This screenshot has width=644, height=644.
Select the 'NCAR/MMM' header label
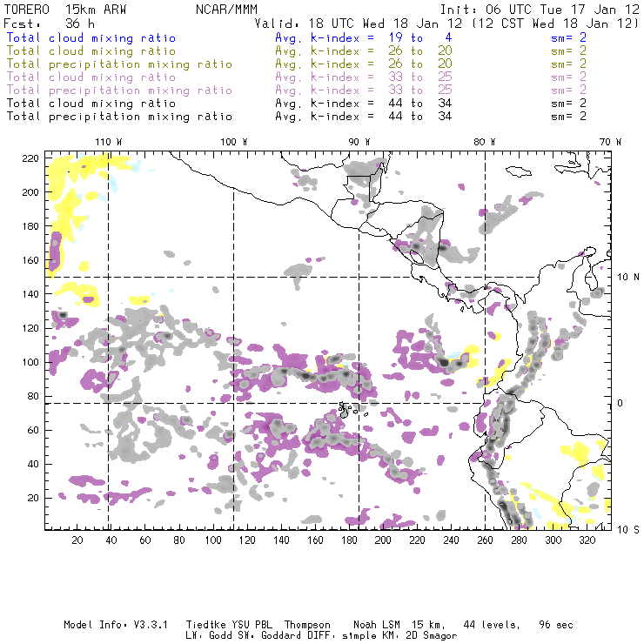pos(226,10)
